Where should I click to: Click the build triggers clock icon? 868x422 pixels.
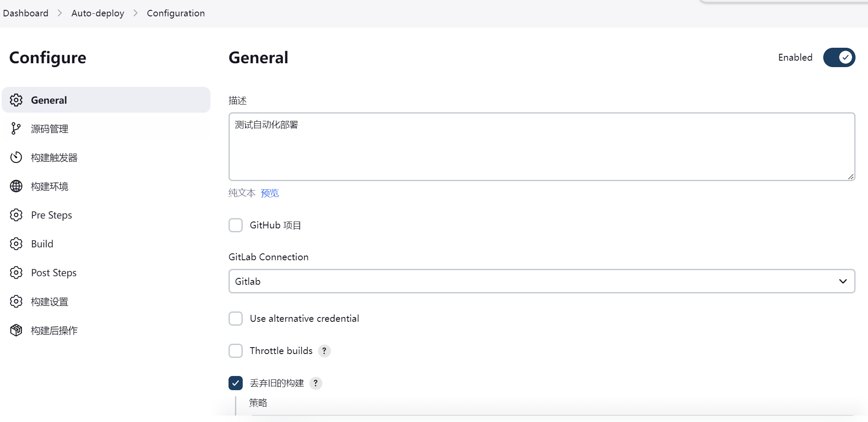pyautogui.click(x=16, y=157)
